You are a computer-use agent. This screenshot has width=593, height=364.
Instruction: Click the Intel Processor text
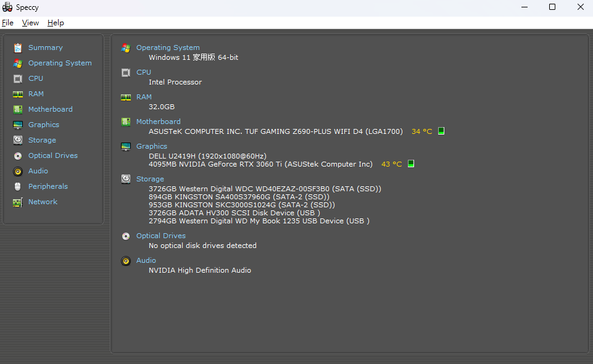[x=175, y=82]
